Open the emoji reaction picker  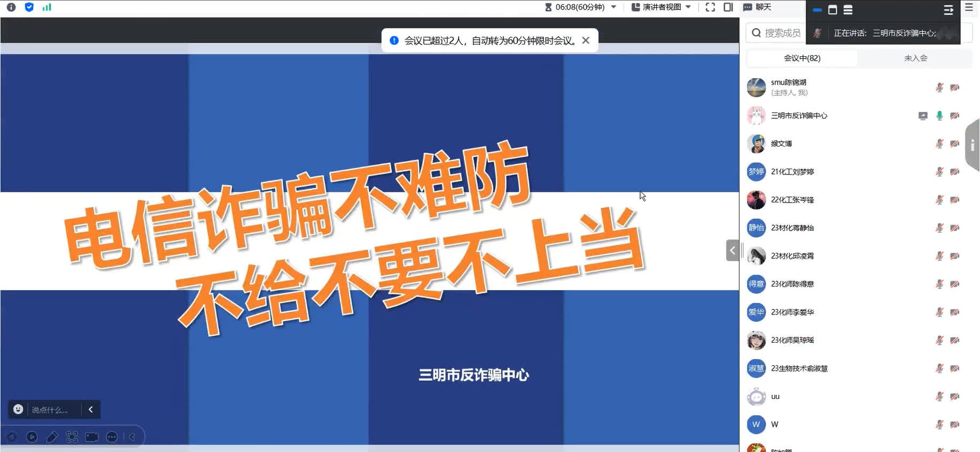(x=18, y=409)
